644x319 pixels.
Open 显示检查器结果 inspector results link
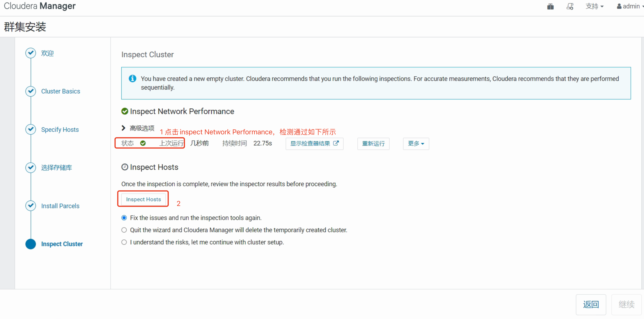(314, 143)
